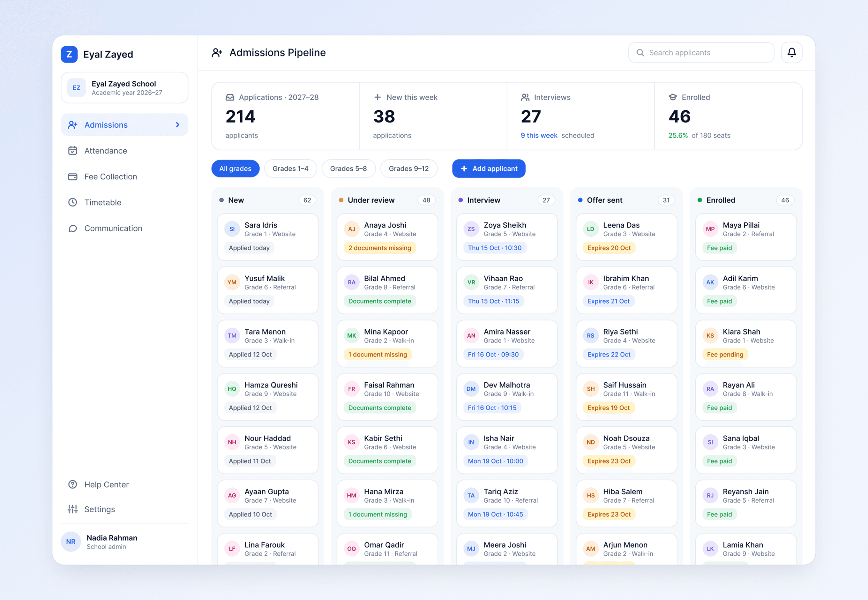Click the Attendance calendar icon in sidebar
The width and height of the screenshot is (868, 600).
[72, 151]
